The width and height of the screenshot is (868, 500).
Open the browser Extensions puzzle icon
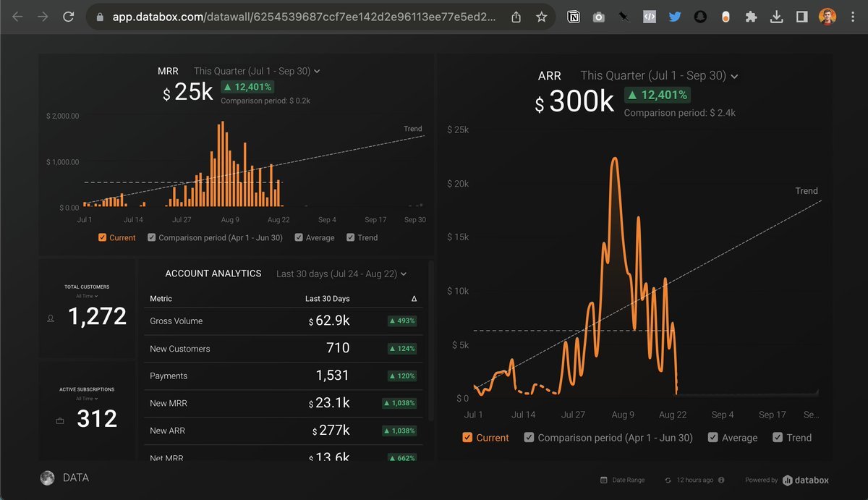(751, 17)
